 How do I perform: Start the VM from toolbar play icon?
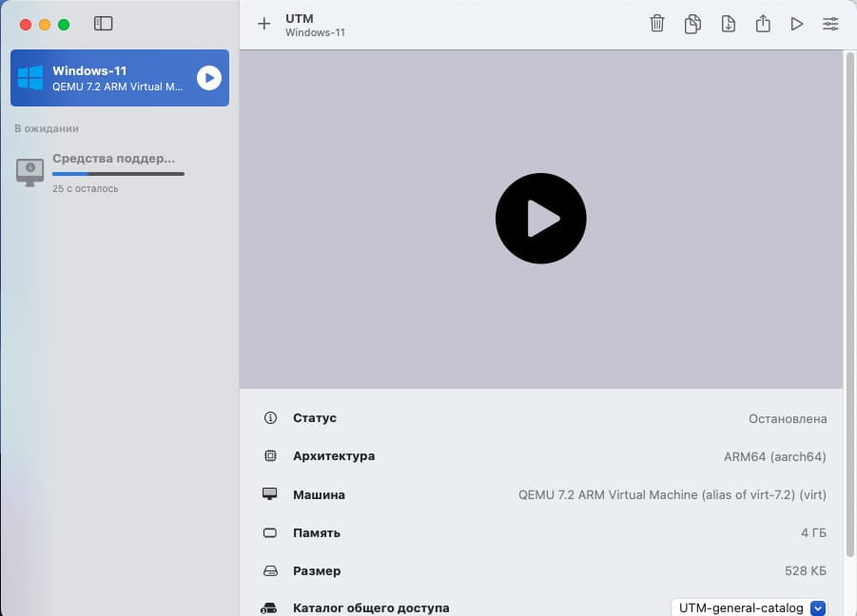(797, 24)
